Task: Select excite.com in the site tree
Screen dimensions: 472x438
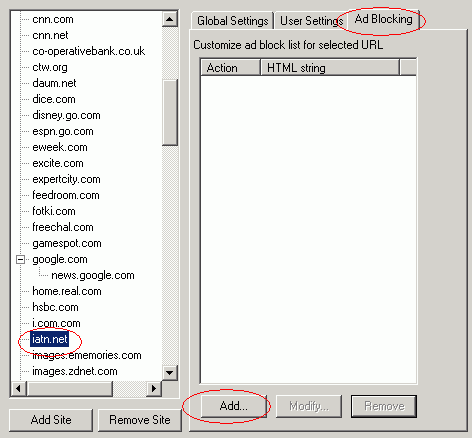Action: (58, 163)
